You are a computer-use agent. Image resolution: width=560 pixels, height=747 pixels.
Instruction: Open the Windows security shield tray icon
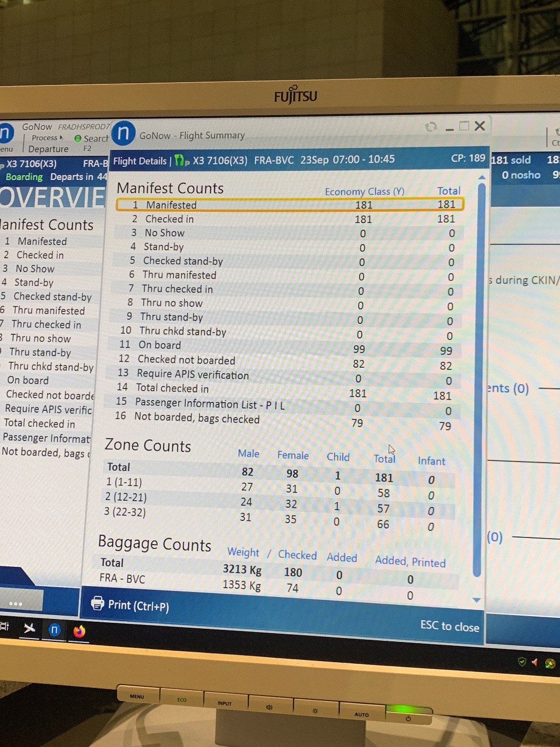[522, 662]
